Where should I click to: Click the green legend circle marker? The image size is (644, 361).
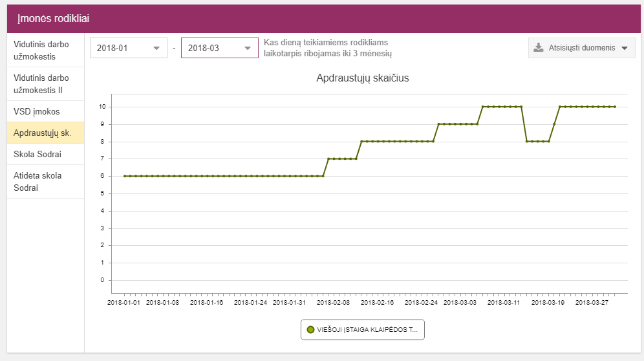[x=310, y=330]
